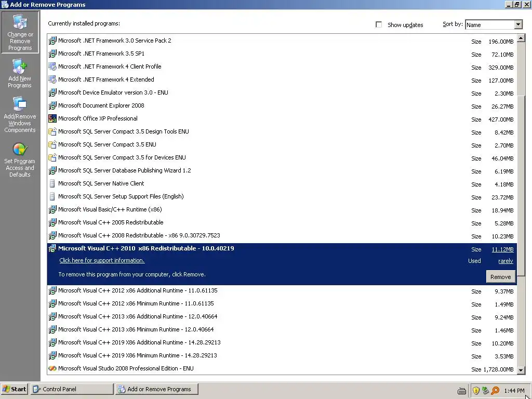Click Microsoft Office XP Professional icon
The width and height of the screenshot is (532, 399).
(x=52, y=118)
